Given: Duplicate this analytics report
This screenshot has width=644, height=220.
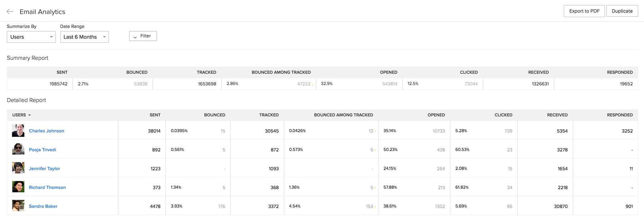Looking at the screenshot, I should click(x=622, y=11).
